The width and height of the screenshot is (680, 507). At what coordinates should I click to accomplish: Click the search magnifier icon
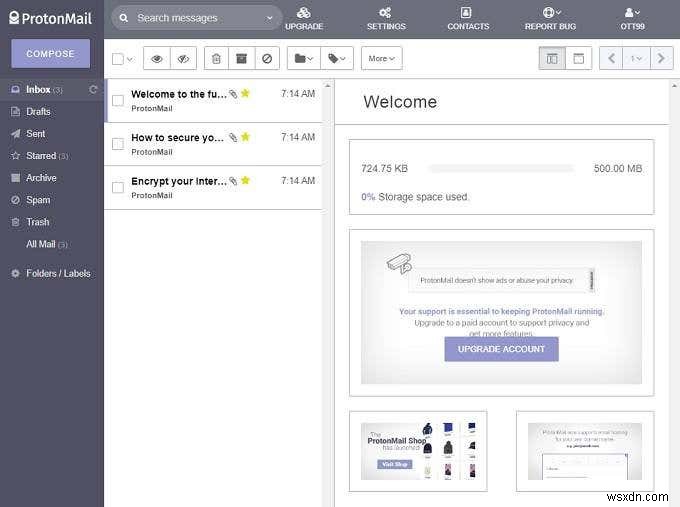(x=124, y=18)
